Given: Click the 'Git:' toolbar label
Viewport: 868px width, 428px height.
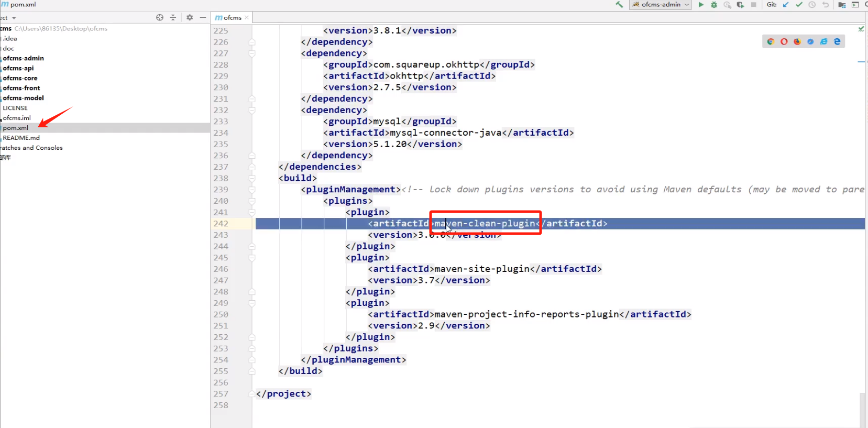Looking at the screenshot, I should pos(772,5).
